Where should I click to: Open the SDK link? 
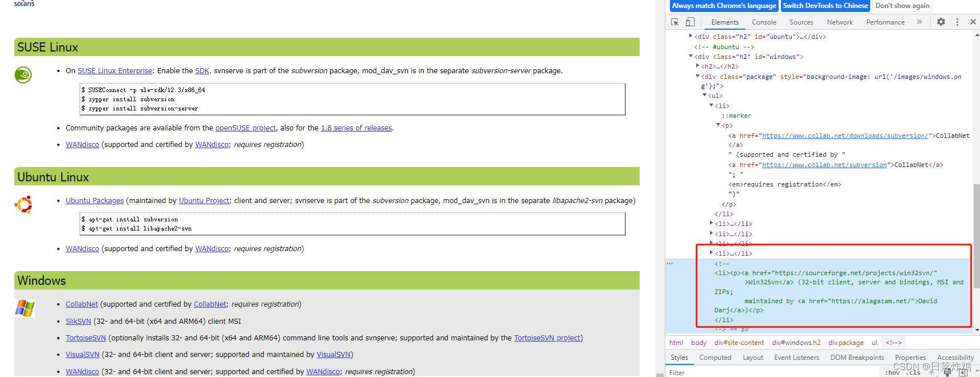tap(202, 71)
